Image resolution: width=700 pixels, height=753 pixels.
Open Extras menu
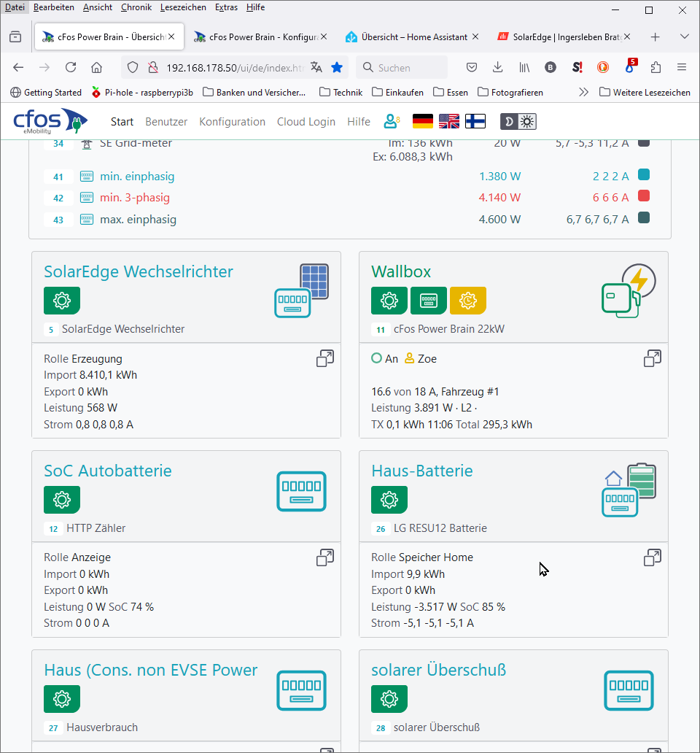pyautogui.click(x=226, y=7)
